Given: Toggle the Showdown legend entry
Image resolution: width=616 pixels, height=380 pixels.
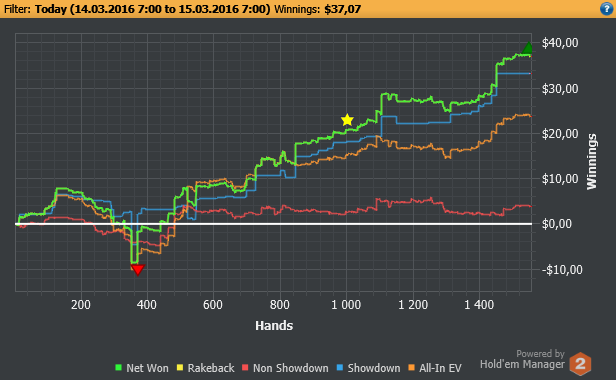Looking at the screenshot, I should (368, 368).
